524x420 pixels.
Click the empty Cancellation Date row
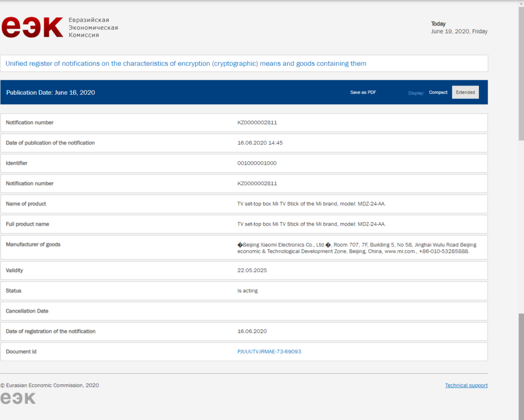[x=244, y=311]
